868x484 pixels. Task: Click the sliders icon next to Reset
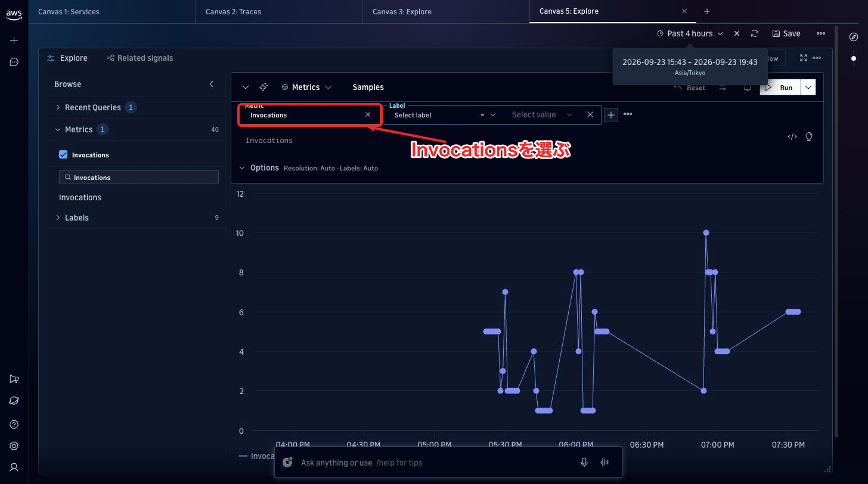[x=723, y=88]
